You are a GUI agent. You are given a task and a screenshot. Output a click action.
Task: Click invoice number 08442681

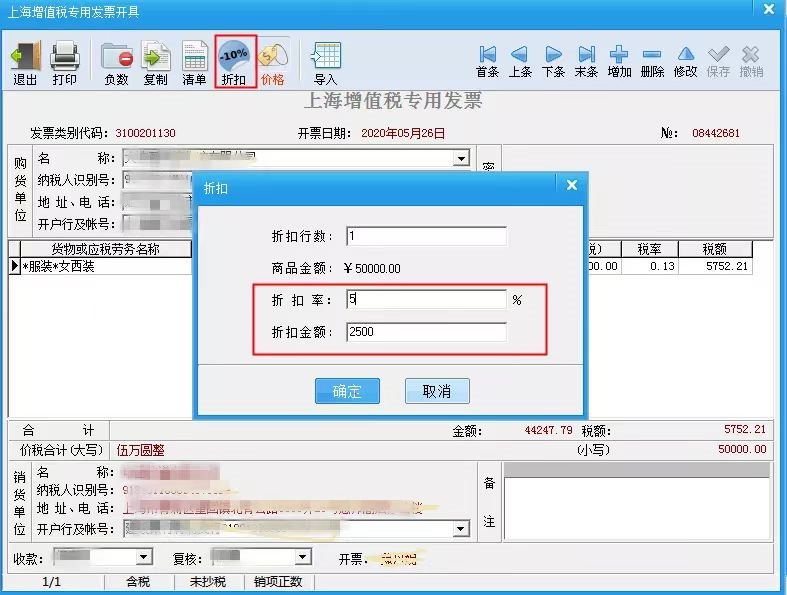pos(716,133)
